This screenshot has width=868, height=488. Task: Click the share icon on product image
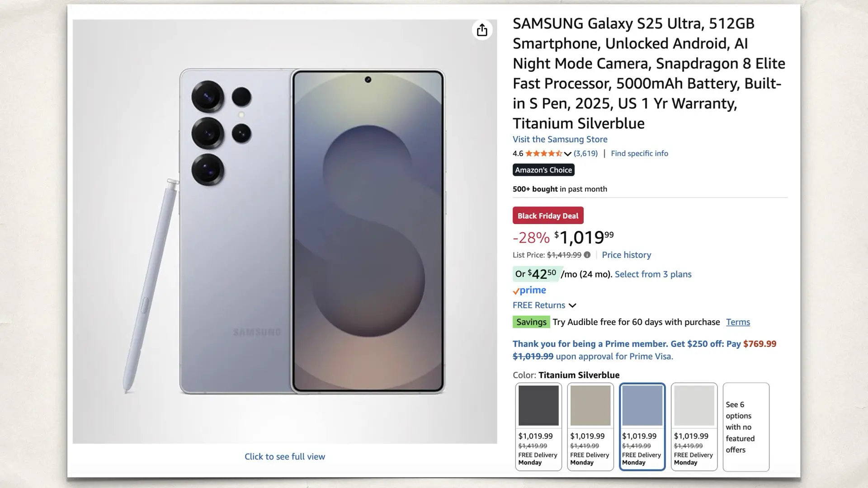[482, 30]
